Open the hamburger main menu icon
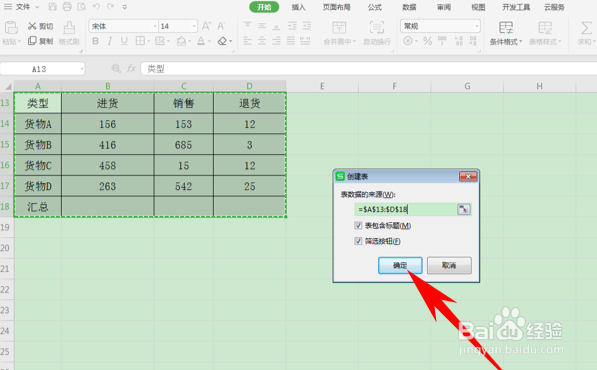The width and height of the screenshot is (597, 370). [8, 7]
